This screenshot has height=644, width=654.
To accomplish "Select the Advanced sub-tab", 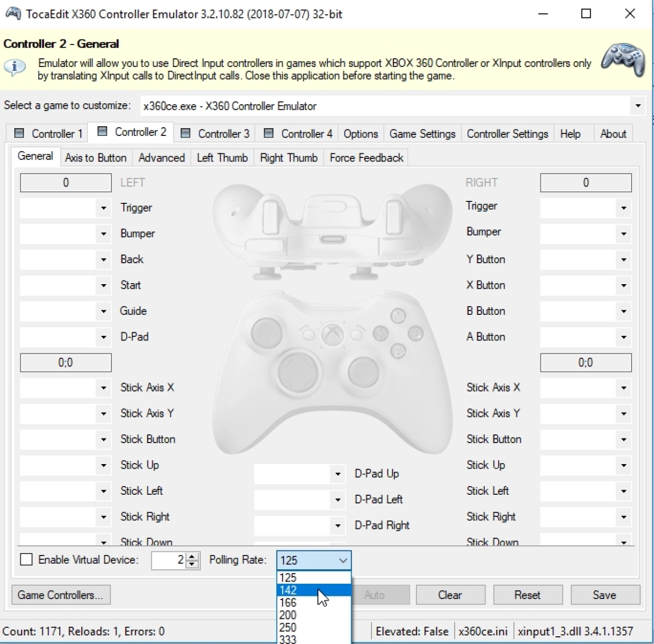I will pyautogui.click(x=161, y=157).
